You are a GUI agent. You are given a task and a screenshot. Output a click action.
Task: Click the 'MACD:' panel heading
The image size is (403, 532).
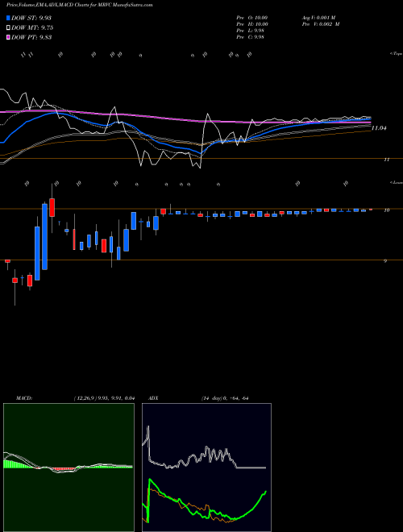(x=24, y=398)
